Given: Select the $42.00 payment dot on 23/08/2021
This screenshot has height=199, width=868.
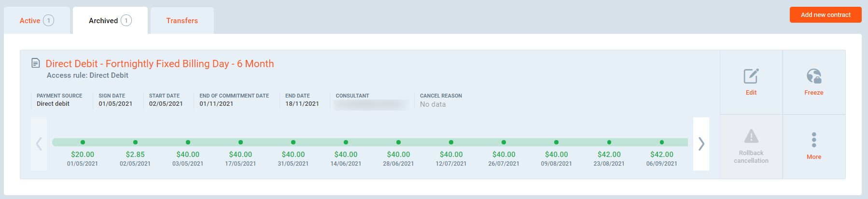Looking at the screenshot, I should coord(609,142).
